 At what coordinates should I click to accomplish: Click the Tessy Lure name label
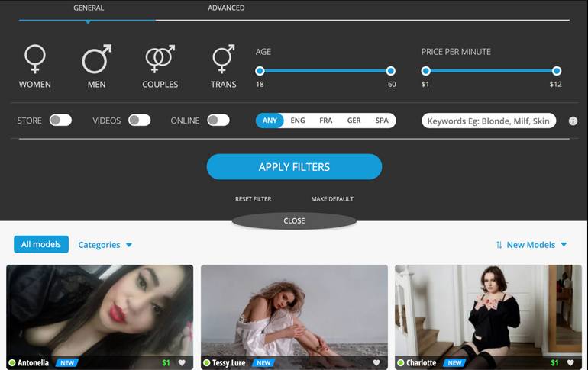coord(229,362)
